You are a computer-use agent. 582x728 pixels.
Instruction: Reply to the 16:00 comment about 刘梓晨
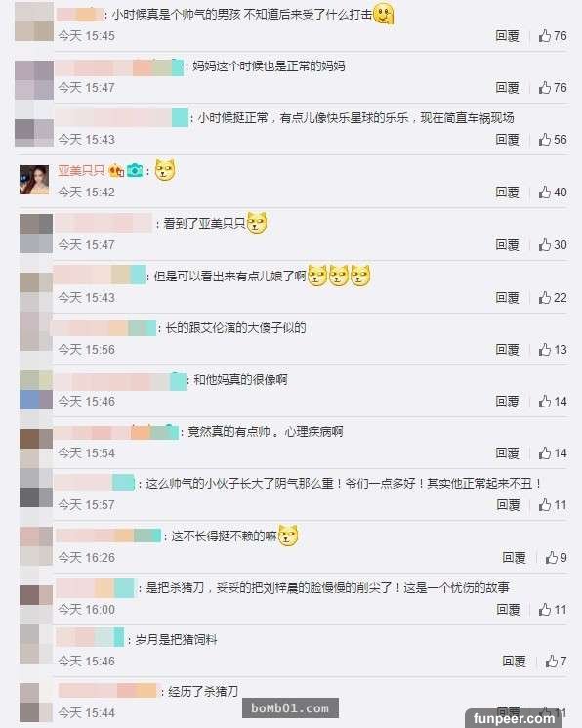pos(508,609)
